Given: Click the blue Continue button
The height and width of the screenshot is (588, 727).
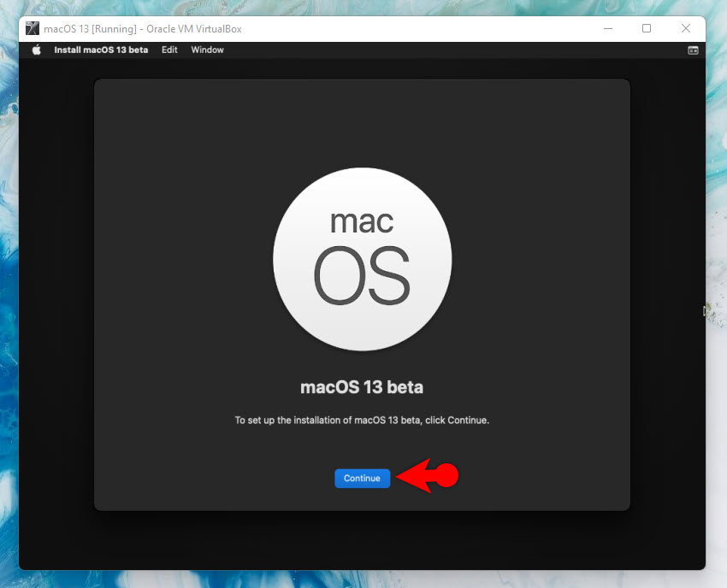Looking at the screenshot, I should click(x=362, y=479).
